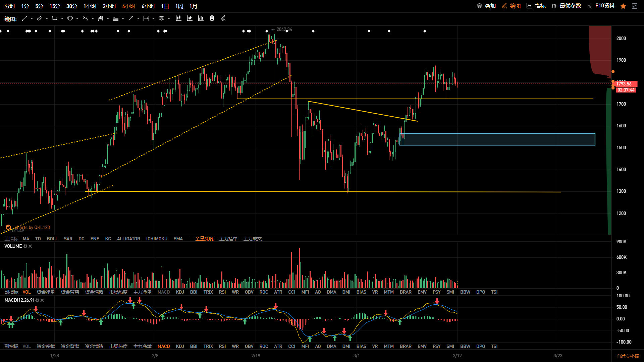Viewport: 644px width, 362px height.
Task: Click the fullscreen expand icon at top right
Action: (634, 6)
